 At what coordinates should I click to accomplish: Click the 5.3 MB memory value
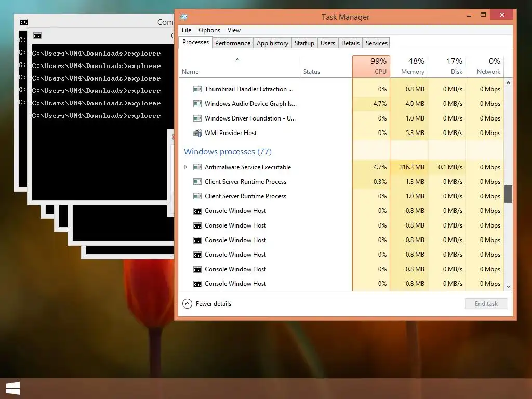point(415,133)
